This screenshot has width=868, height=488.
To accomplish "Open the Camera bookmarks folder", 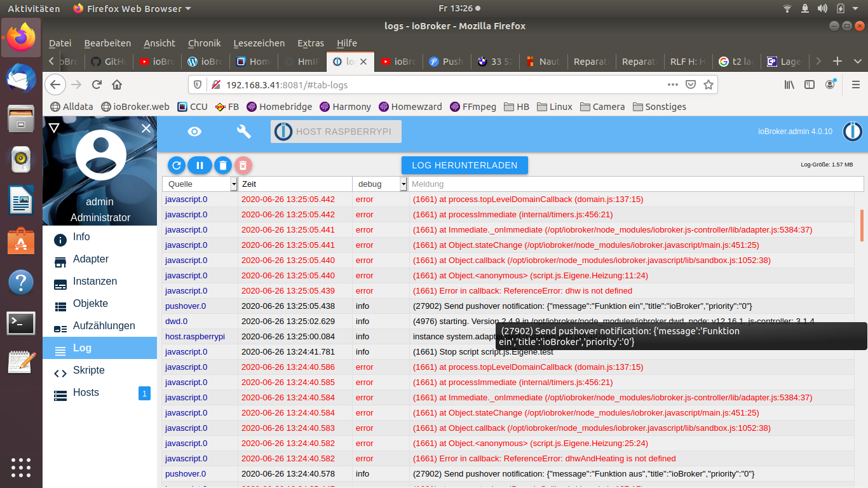I will 602,107.
